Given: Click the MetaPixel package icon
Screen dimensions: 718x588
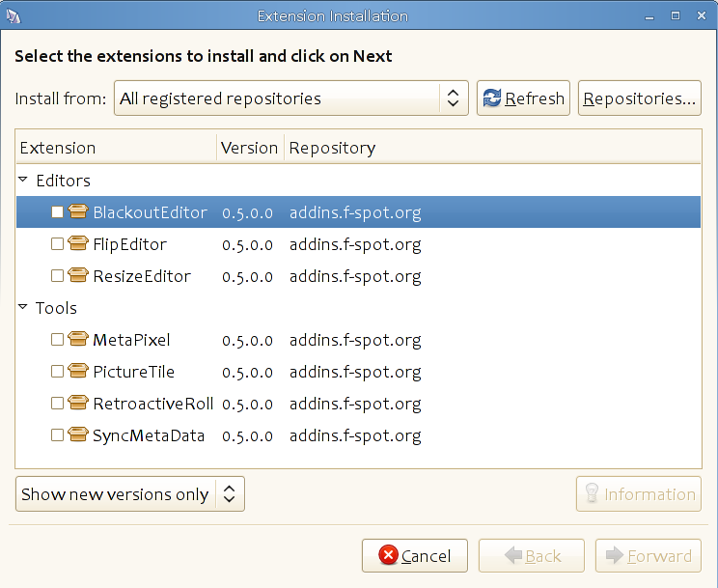Looking at the screenshot, I should tap(78, 339).
